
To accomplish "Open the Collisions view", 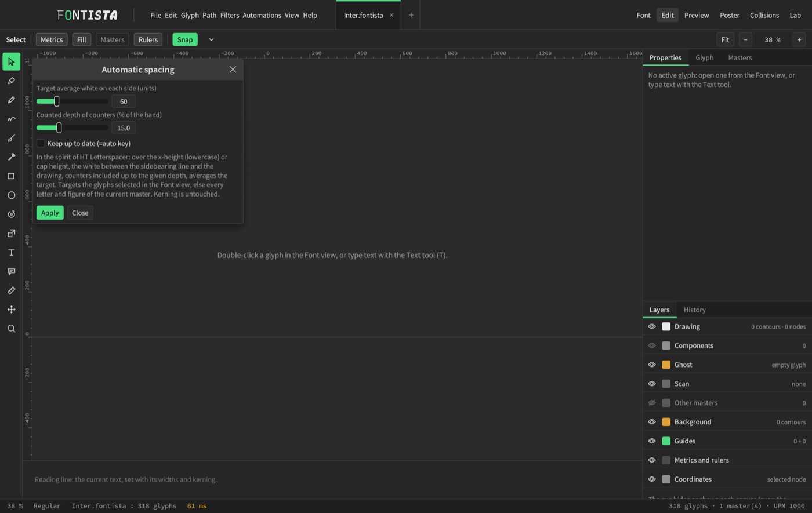I will [764, 15].
